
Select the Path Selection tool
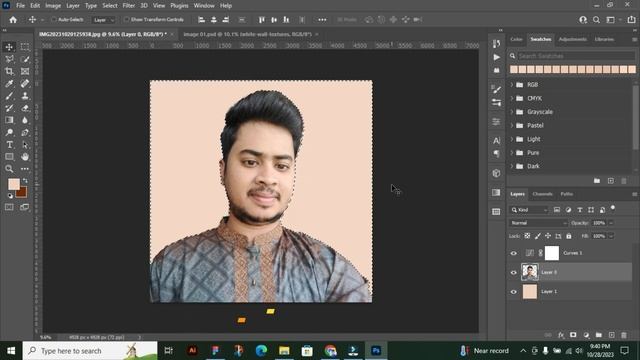click(x=25, y=144)
